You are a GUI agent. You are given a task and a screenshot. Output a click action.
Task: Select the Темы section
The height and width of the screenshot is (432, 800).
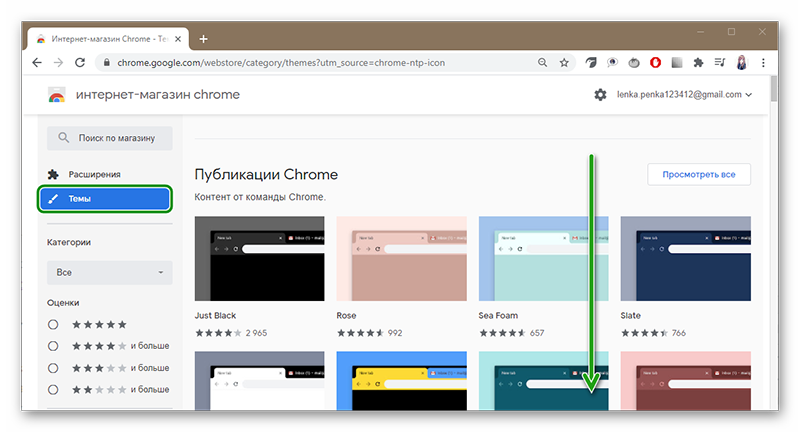coord(105,199)
